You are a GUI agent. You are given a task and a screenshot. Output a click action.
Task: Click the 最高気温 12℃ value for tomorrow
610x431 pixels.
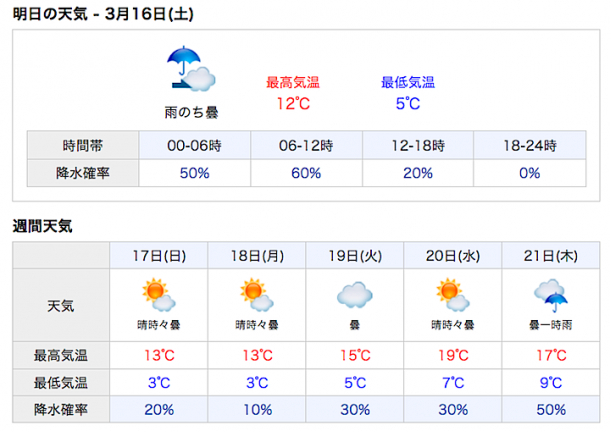tap(293, 104)
